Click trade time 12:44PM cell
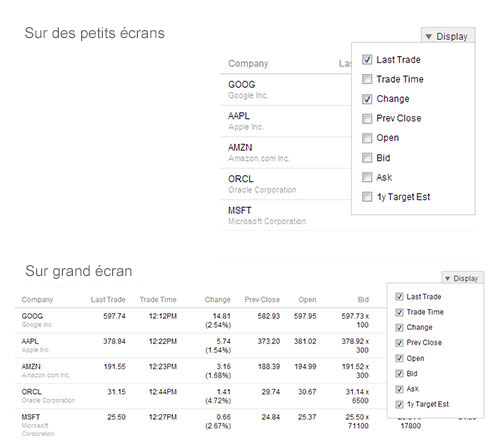The height and width of the screenshot is (447, 500). point(163,392)
